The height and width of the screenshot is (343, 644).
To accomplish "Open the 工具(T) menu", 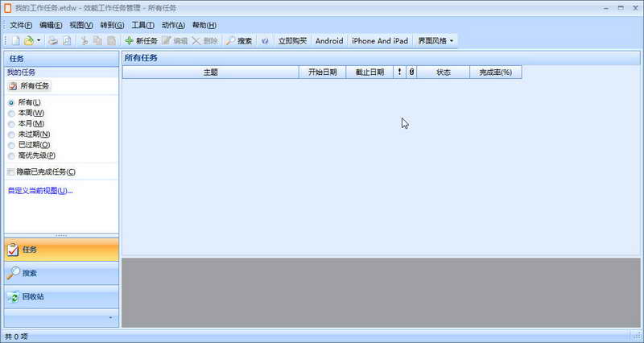I will (x=142, y=25).
